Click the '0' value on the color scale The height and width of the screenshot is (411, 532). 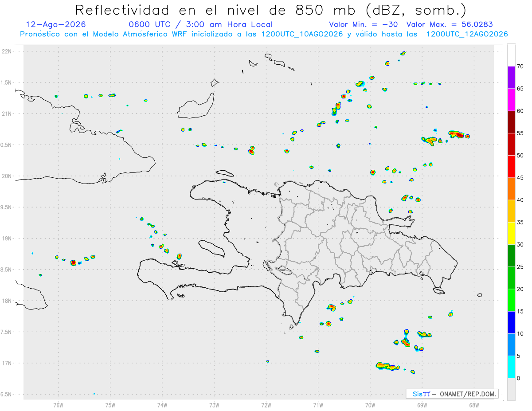coord(518,378)
